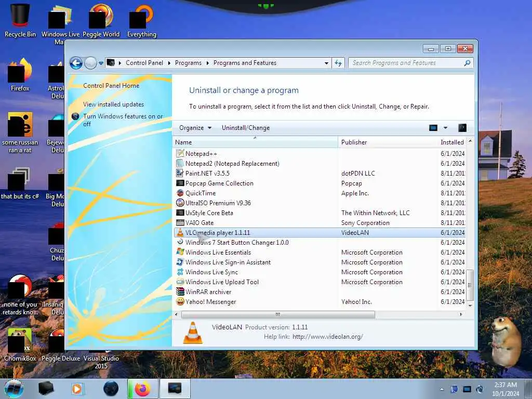Click dotPDN LLC publisher cell

(x=358, y=174)
